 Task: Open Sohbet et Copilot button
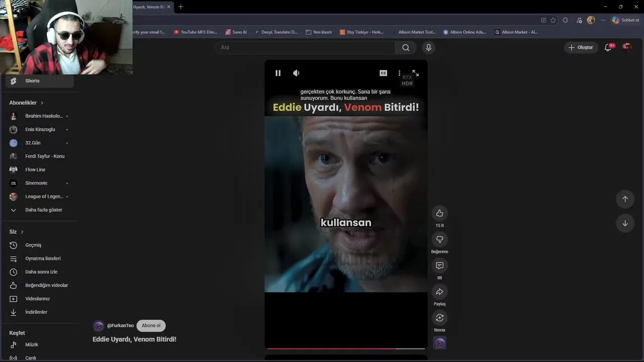(625, 20)
